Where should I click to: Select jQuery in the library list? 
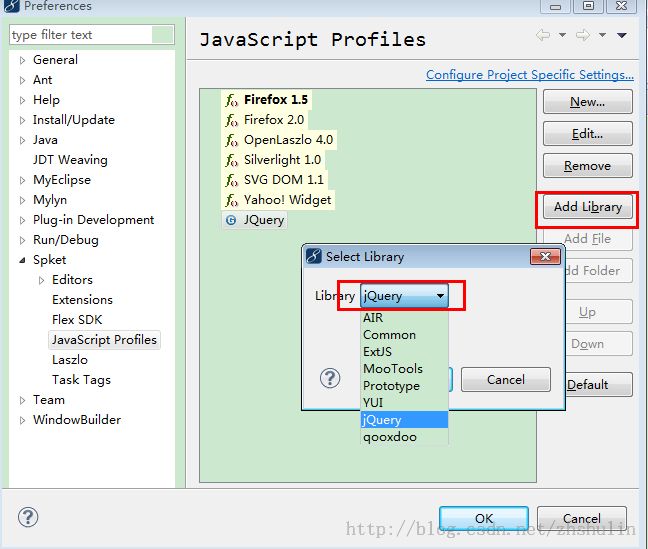(x=404, y=420)
